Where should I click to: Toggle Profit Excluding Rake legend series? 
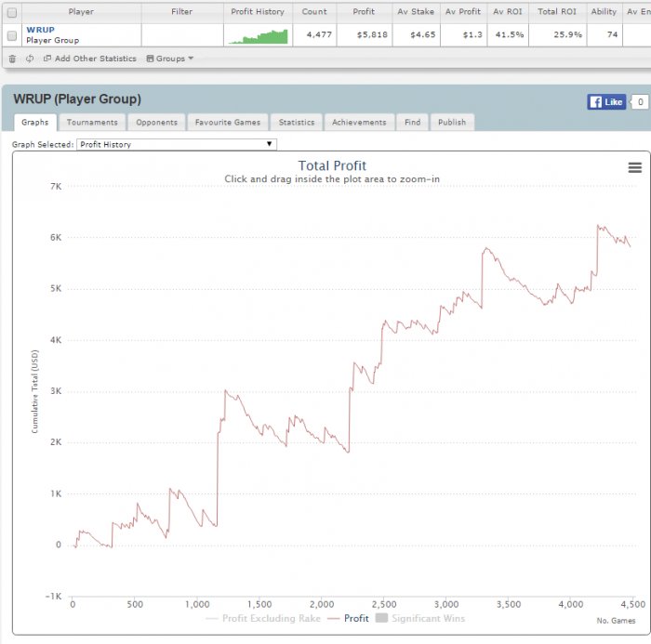(x=263, y=618)
